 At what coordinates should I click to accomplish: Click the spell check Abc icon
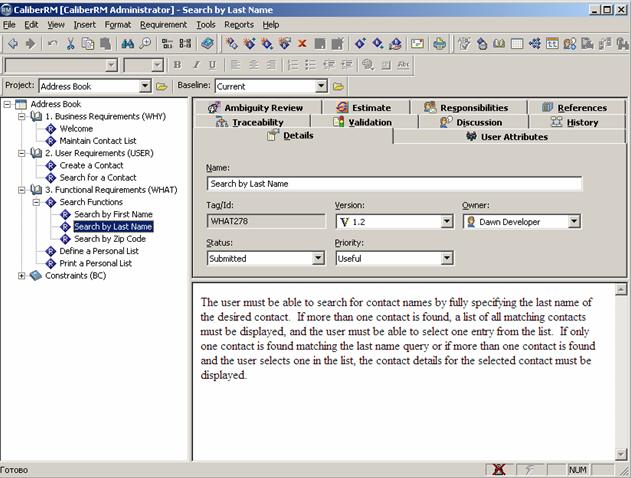pos(403,65)
